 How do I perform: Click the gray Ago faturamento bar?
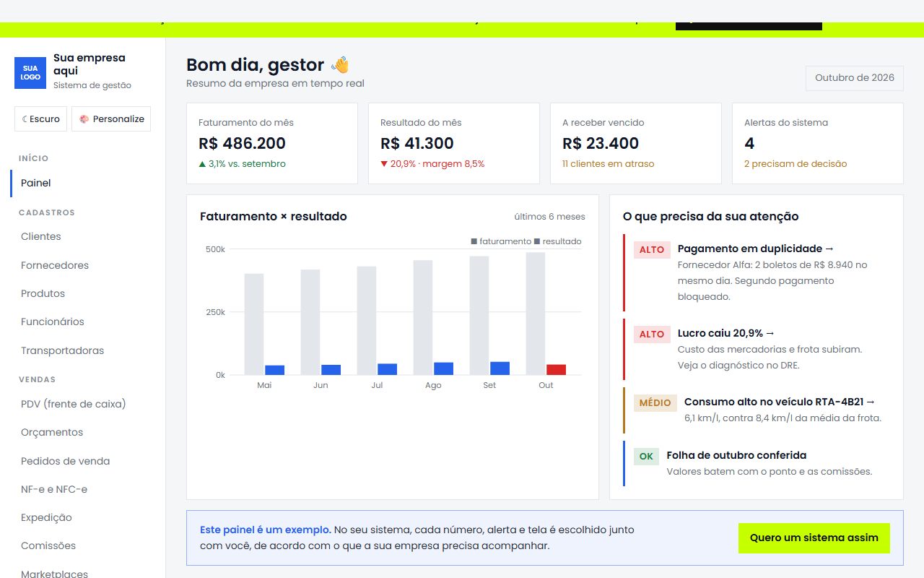click(x=423, y=318)
